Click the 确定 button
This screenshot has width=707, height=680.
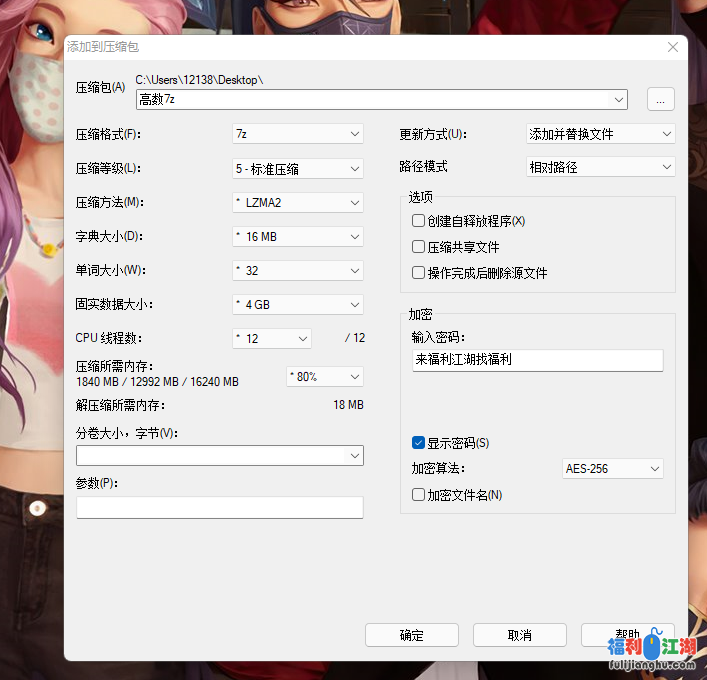tap(412, 636)
